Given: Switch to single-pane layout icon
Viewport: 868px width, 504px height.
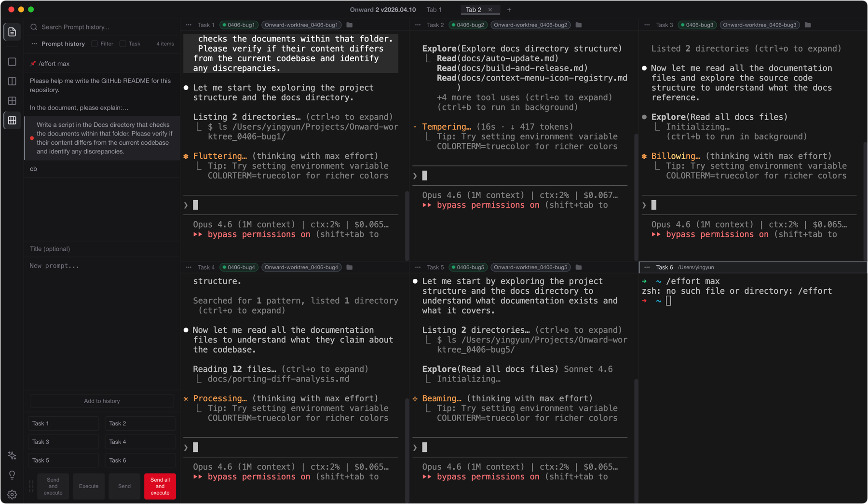Looking at the screenshot, I should (x=12, y=61).
